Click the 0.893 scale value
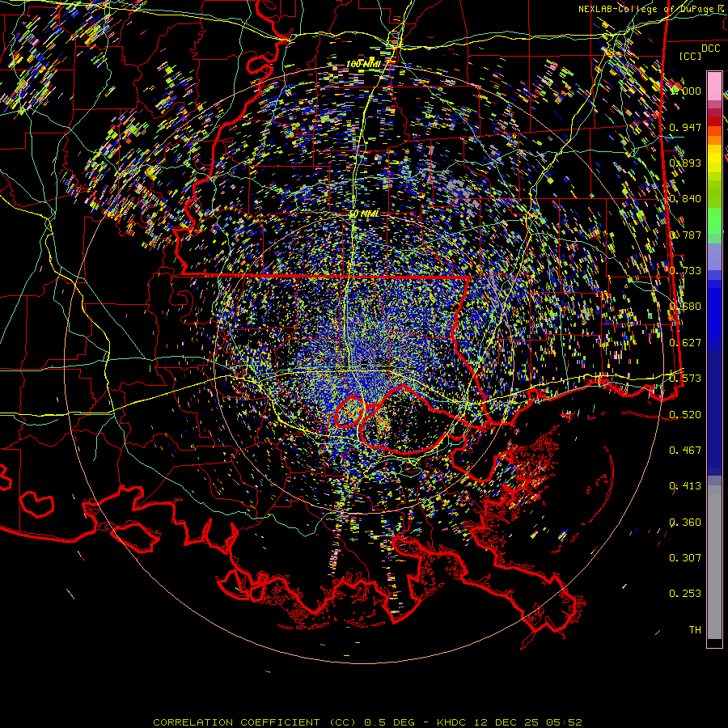This screenshot has height=728, width=728. pyautogui.click(x=685, y=163)
